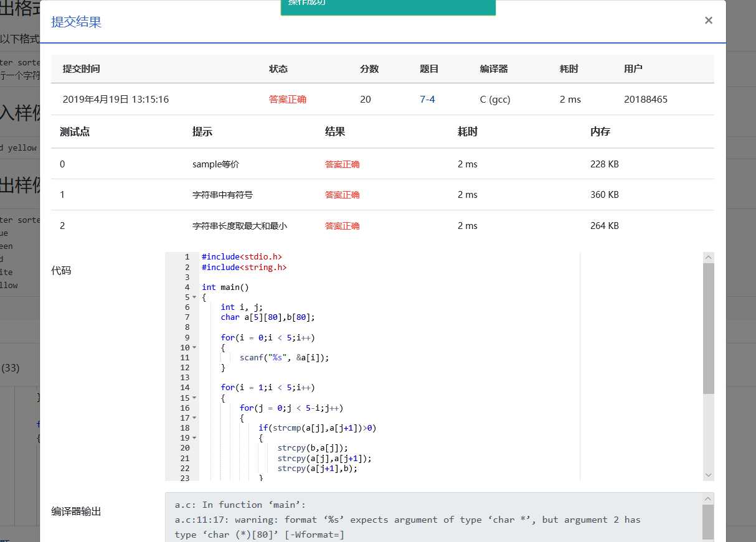Click code line strcpy(a[j+1],b);
Image resolution: width=756 pixels, height=542 pixels.
coord(318,469)
